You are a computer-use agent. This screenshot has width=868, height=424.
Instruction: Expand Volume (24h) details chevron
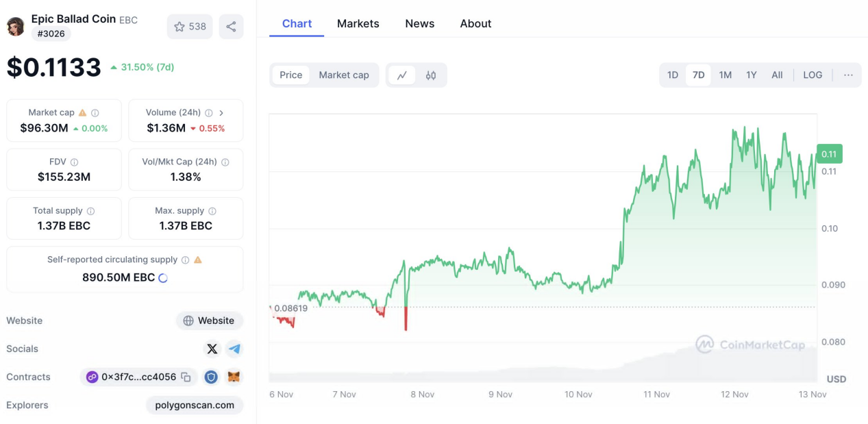pos(221,113)
